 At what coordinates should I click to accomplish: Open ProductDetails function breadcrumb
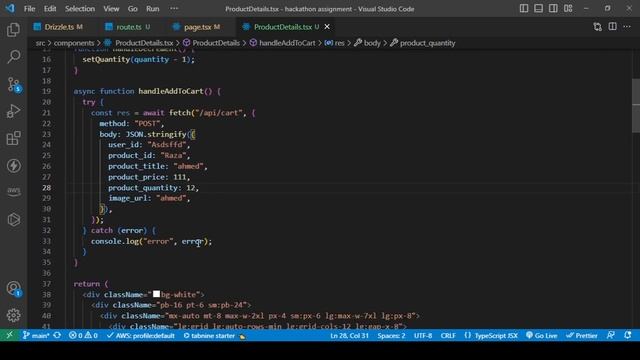(x=211, y=43)
